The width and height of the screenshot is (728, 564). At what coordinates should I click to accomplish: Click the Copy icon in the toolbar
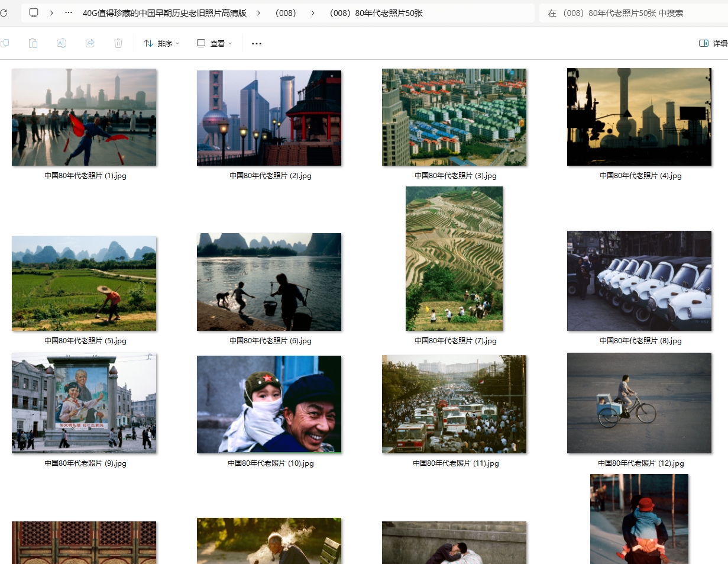click(x=5, y=43)
